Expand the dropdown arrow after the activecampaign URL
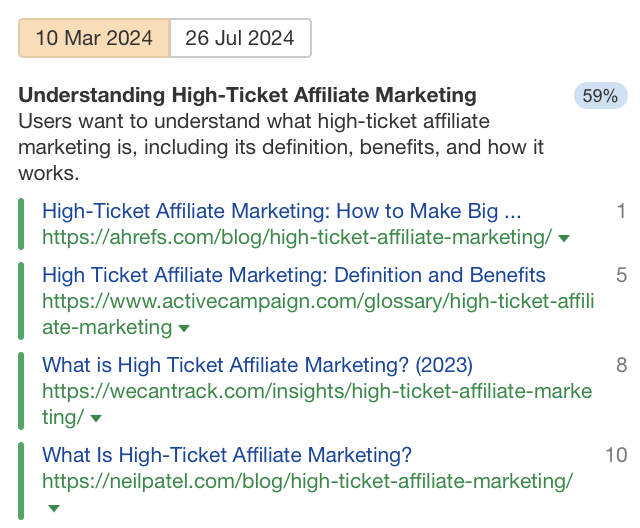 tap(184, 328)
